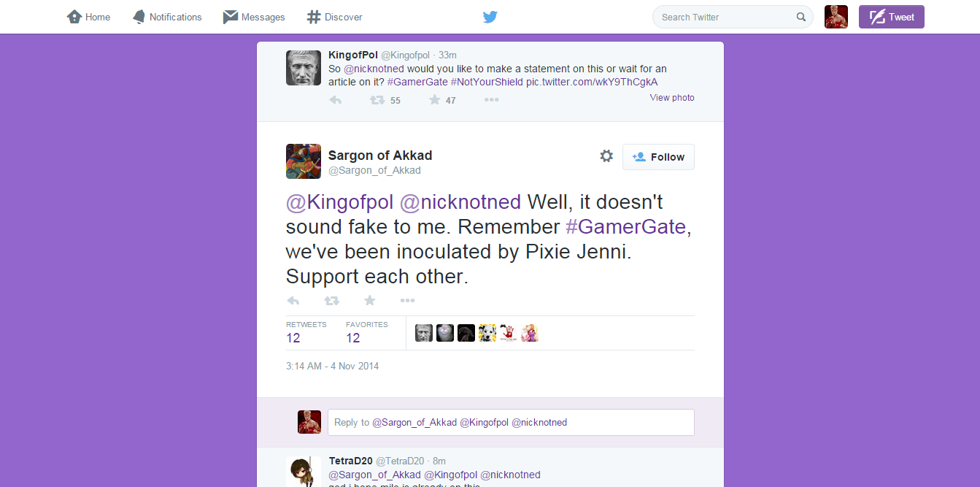Favorite KingofPol's tweet
This screenshot has height=487, width=980.
435,100
